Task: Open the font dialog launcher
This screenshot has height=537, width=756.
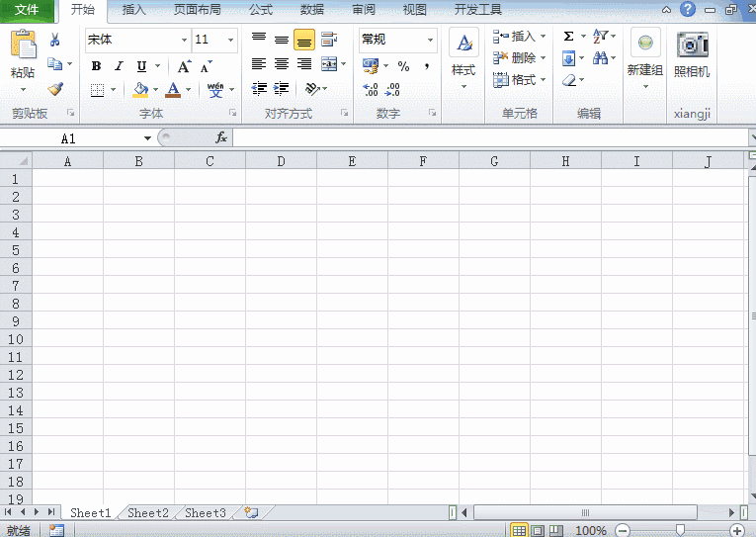Action: tap(233, 113)
